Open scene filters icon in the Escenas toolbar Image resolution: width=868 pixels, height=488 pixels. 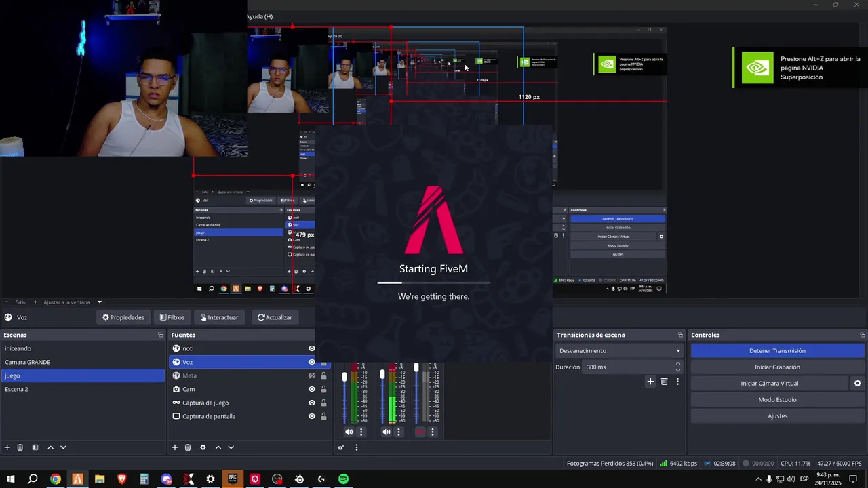point(35,447)
